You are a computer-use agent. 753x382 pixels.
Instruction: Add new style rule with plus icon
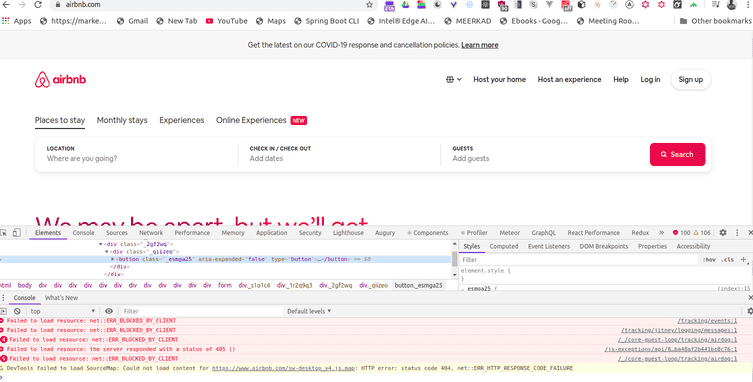pyautogui.click(x=743, y=259)
